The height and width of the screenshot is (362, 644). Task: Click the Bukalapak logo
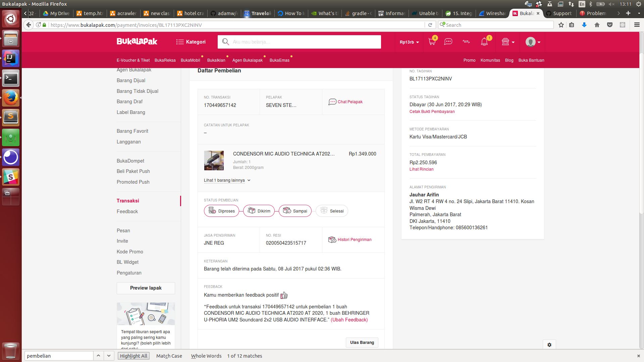coord(137,42)
